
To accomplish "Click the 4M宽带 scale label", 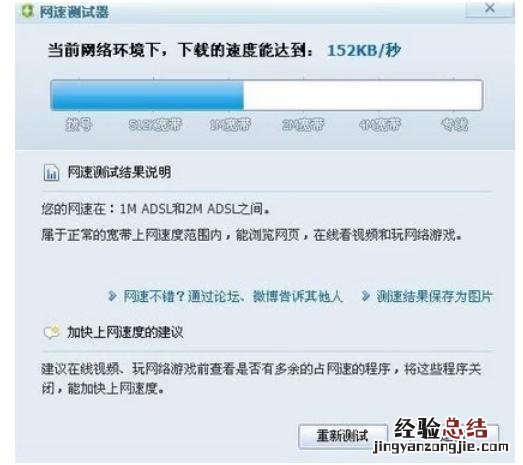I will click(x=380, y=125).
